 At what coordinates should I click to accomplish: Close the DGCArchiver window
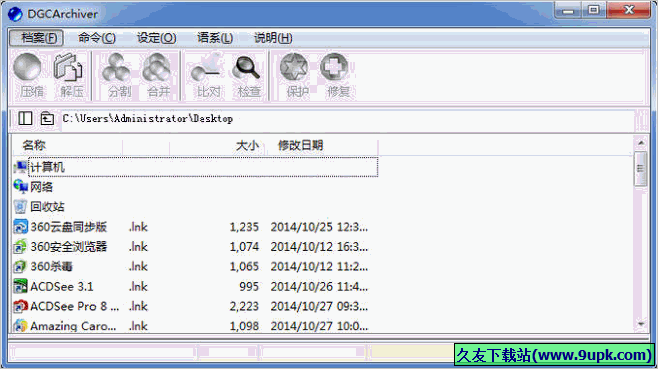click(629, 10)
